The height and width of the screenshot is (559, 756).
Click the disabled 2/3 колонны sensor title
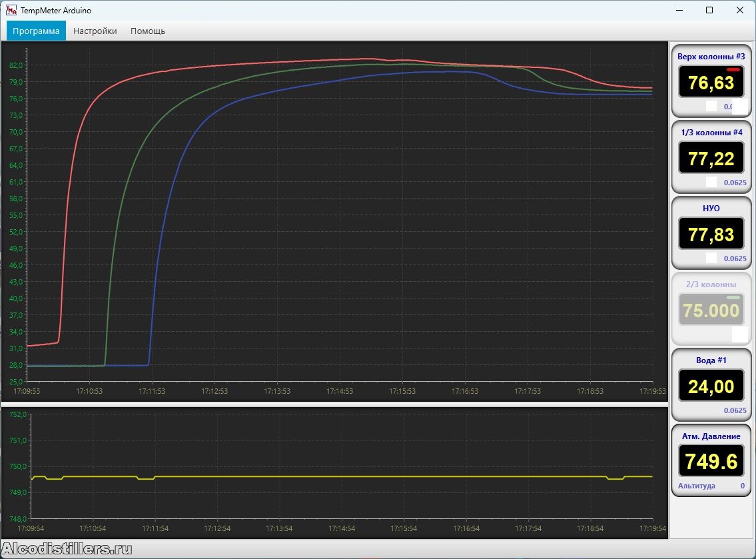coord(711,284)
